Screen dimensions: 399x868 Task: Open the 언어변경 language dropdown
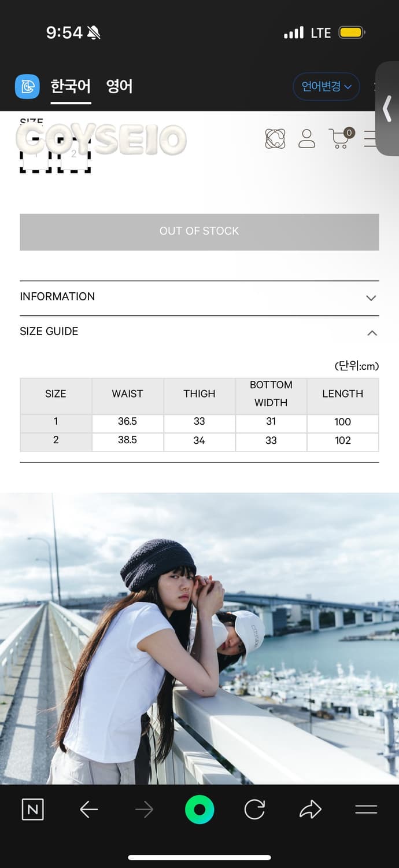click(326, 87)
